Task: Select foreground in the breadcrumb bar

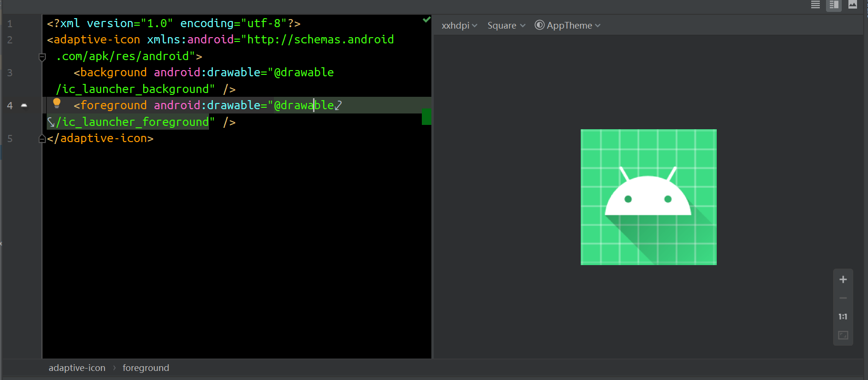Action: coord(146,368)
